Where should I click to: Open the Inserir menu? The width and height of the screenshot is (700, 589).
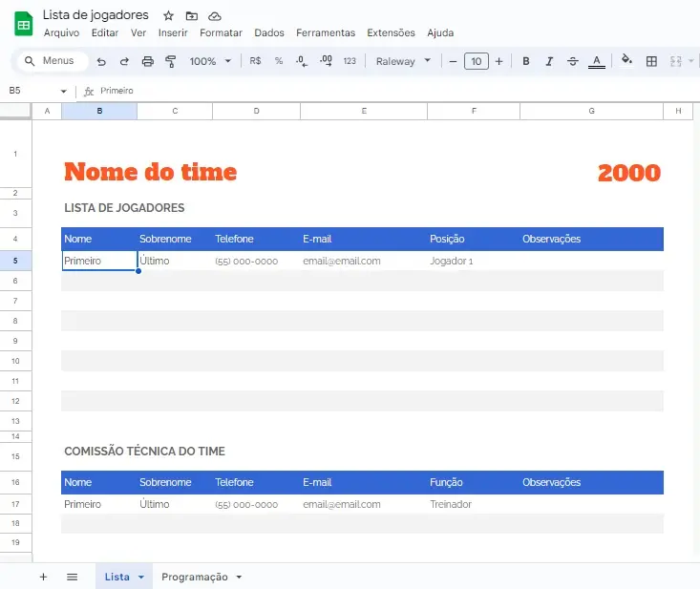[173, 33]
